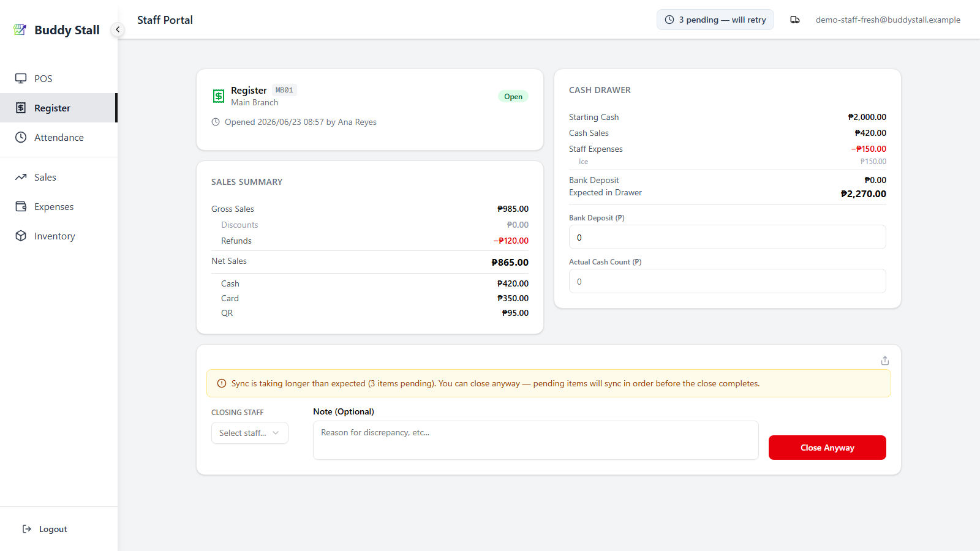Click the MB01 register code tag
The image size is (980, 551).
point(284,90)
